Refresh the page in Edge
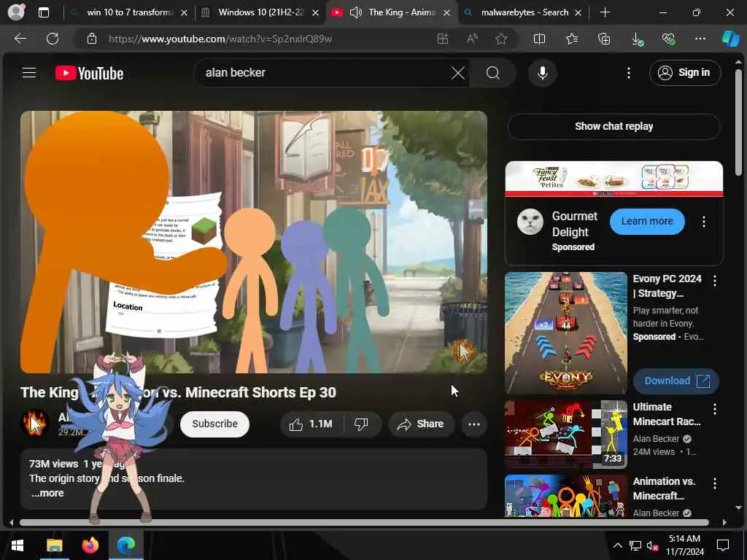This screenshot has height=560, width=747. tap(53, 39)
